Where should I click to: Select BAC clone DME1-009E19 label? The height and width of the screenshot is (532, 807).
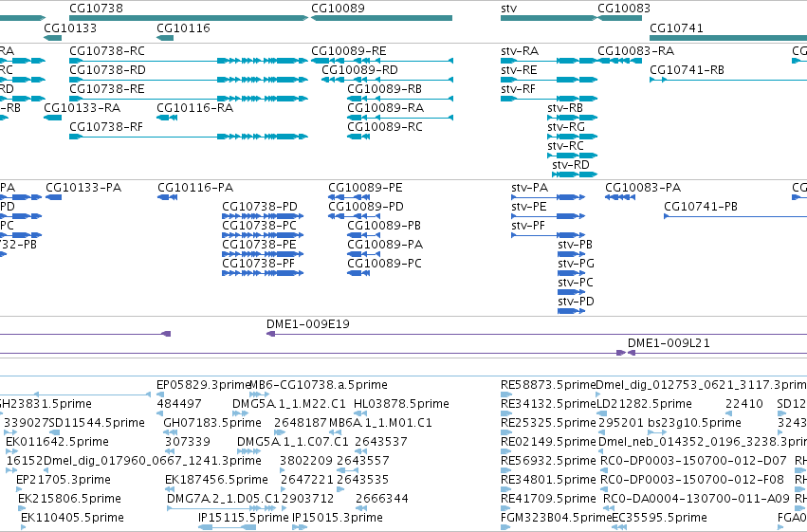(308, 323)
